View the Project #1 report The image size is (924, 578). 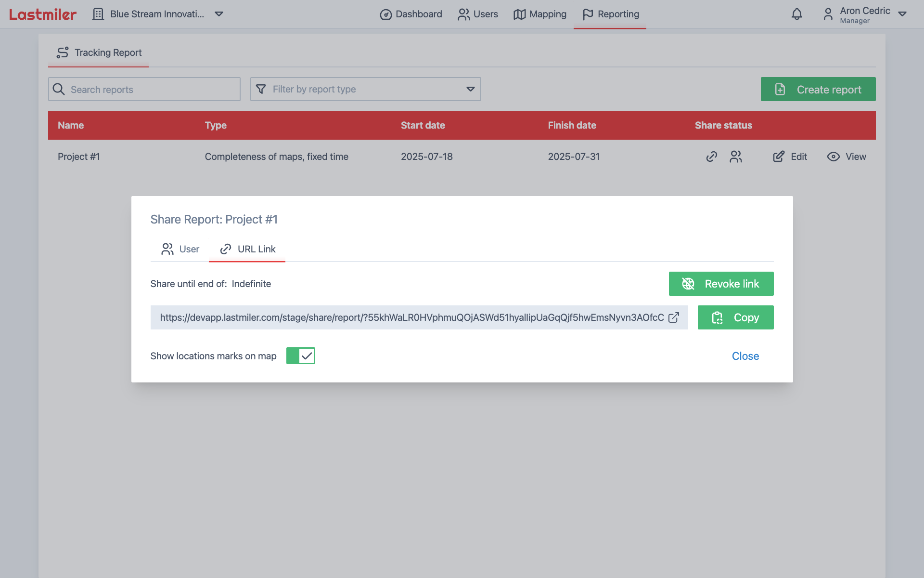[847, 157]
